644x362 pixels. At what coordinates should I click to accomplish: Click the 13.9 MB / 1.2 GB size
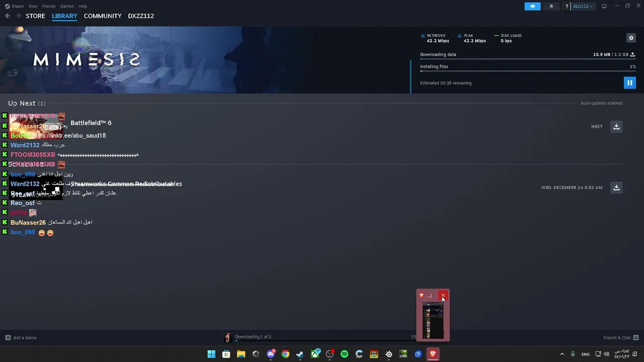pyautogui.click(x=611, y=54)
